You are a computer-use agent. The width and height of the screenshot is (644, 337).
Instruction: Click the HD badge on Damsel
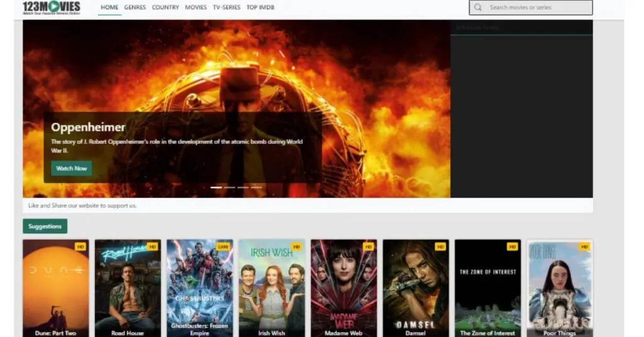tap(440, 246)
